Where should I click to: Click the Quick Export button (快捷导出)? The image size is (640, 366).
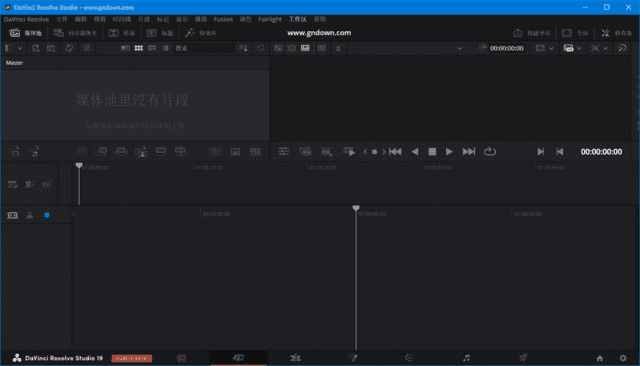(531, 33)
